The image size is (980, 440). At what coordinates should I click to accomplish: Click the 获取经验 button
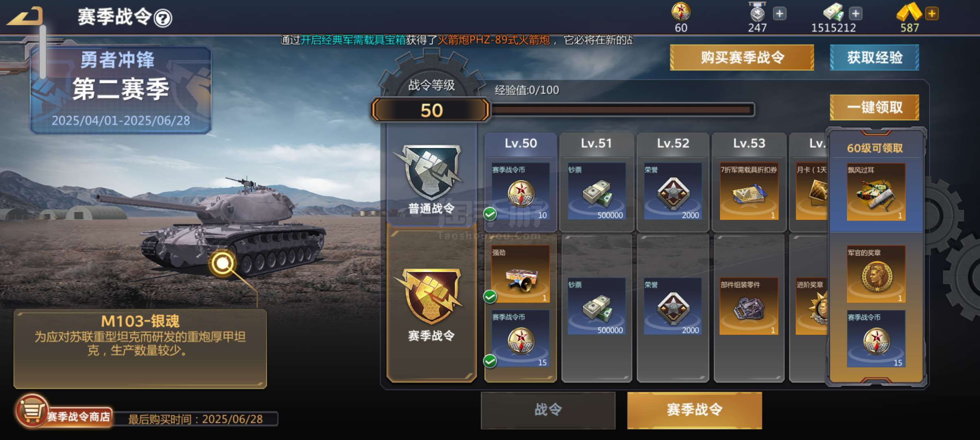point(874,57)
